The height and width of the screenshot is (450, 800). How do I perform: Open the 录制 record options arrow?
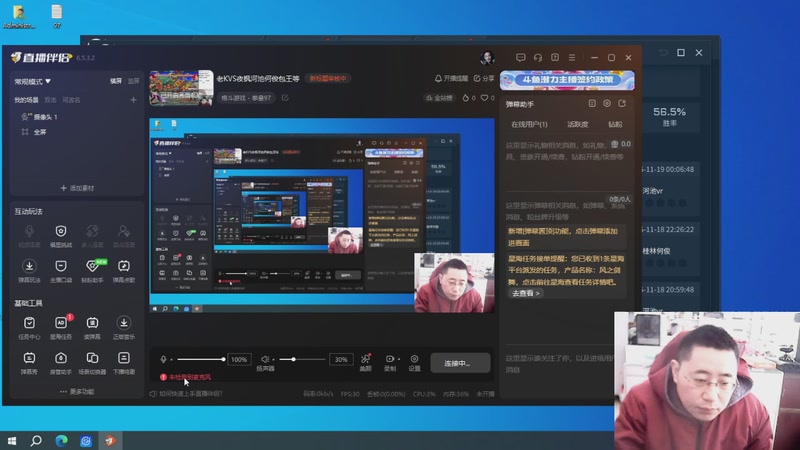398,359
